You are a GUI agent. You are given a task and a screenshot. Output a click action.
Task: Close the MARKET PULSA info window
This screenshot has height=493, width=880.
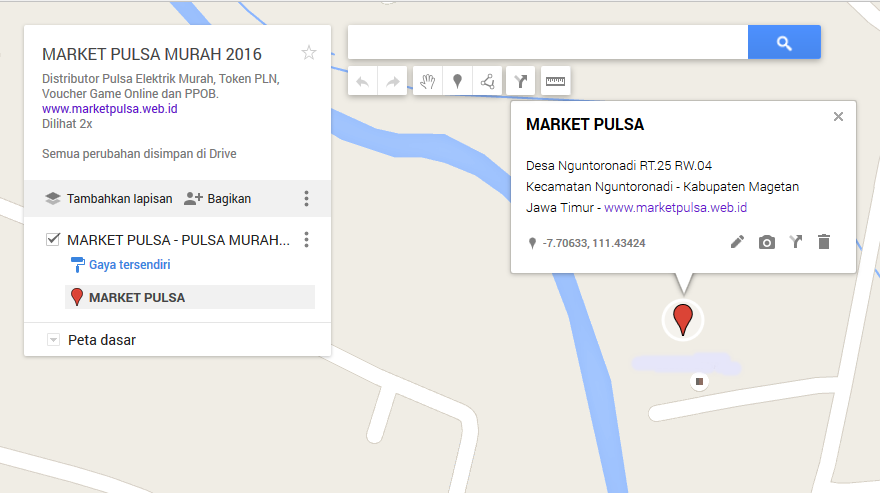[838, 116]
